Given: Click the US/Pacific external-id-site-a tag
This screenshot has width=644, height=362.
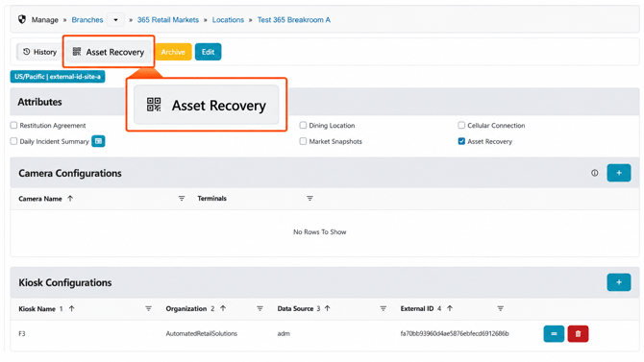Looking at the screenshot, I should (58, 77).
